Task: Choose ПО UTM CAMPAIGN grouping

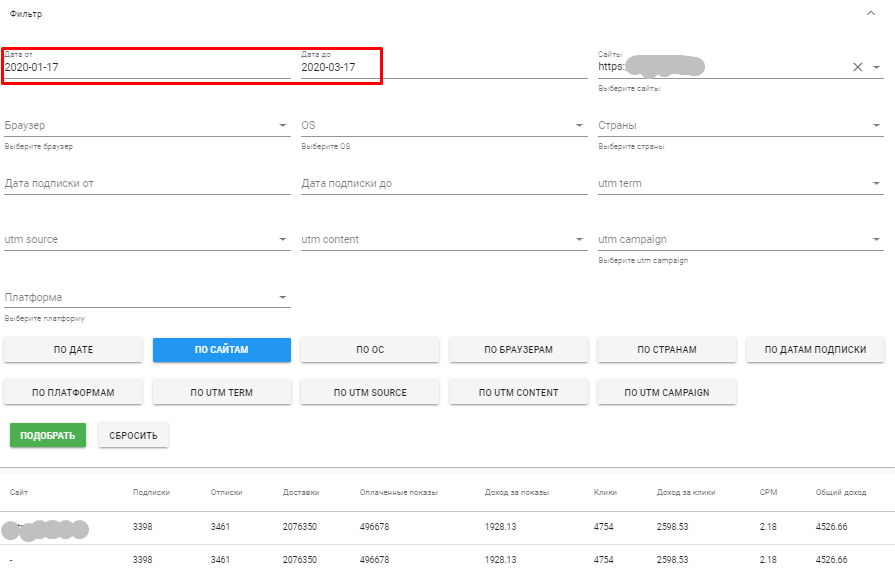Action: [x=667, y=393]
